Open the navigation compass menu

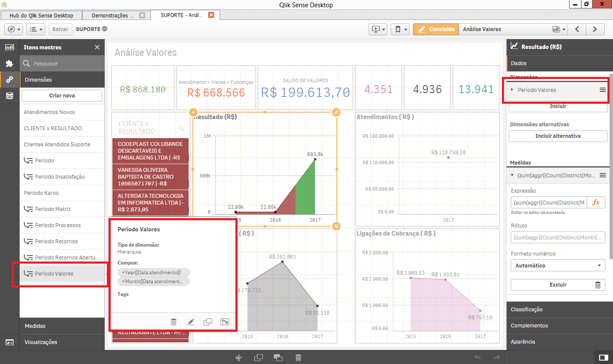pos(14,29)
